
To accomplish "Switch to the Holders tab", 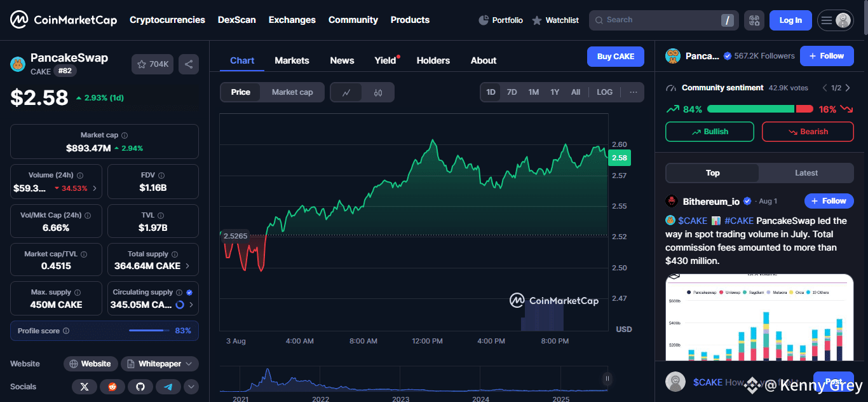I will click(433, 60).
